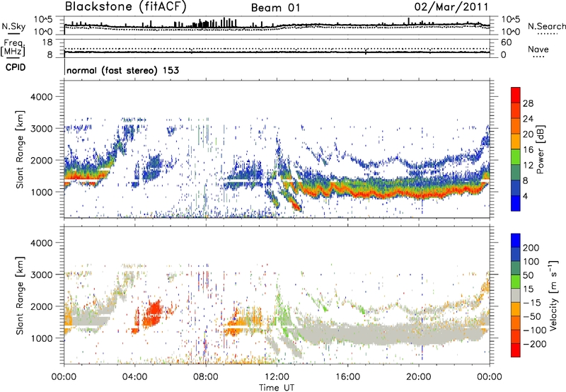The height and width of the screenshot is (392, 566).
Task: Click the 28 value on Power scale
Action: pyautogui.click(x=528, y=103)
